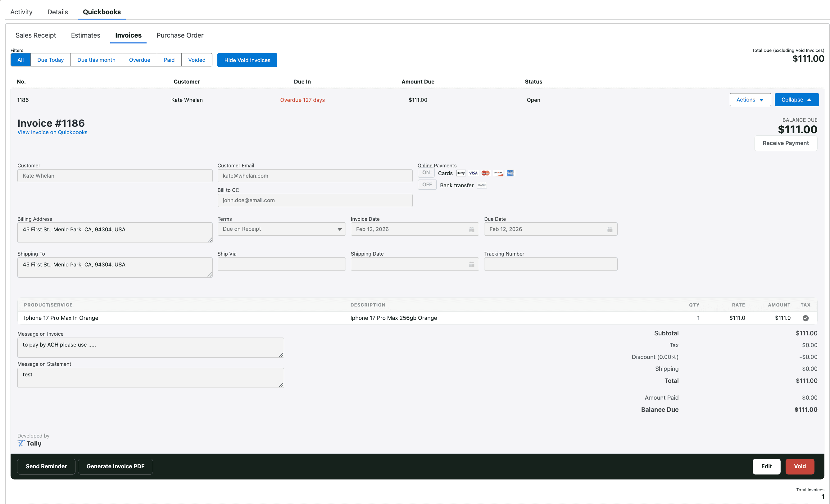Click the Bill to CC field
This screenshot has width=830, height=504.
(315, 201)
